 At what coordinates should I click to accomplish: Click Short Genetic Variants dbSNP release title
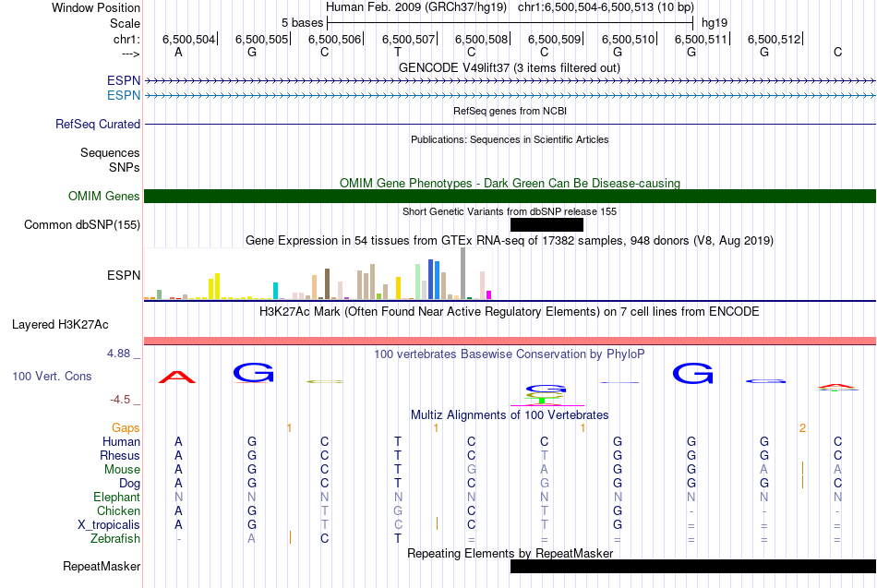(509, 212)
